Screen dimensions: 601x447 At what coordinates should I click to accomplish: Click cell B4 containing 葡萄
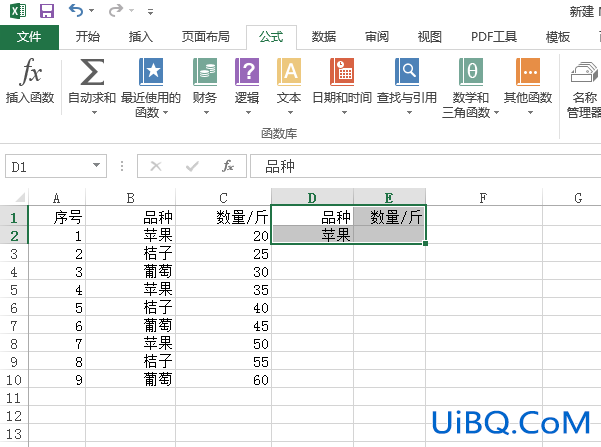pyautogui.click(x=130, y=271)
